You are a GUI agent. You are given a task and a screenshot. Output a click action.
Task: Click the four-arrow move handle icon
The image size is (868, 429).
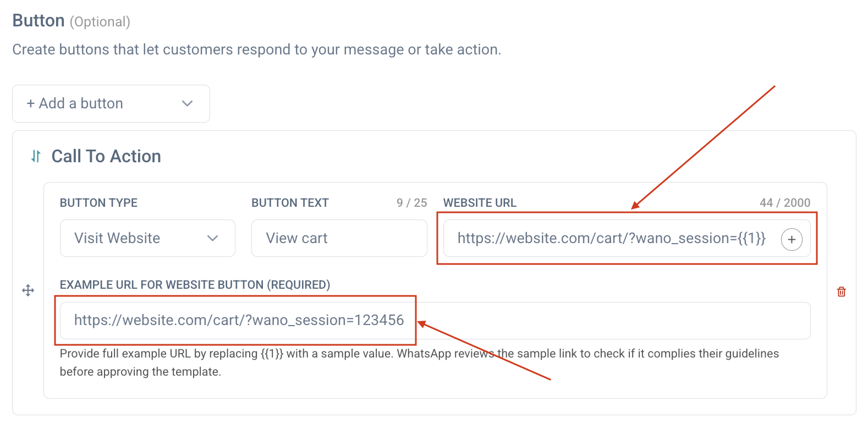(x=28, y=290)
